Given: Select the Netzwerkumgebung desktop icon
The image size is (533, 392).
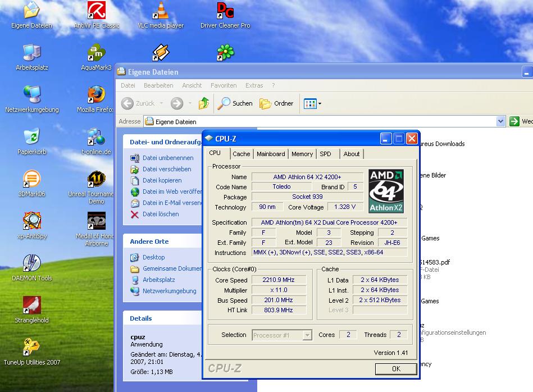Looking at the screenshot, I should [x=32, y=99].
